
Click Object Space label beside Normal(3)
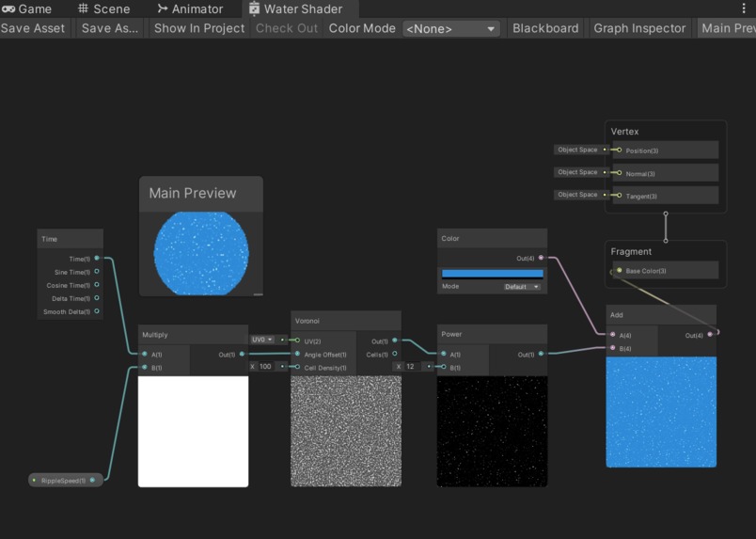(x=577, y=172)
